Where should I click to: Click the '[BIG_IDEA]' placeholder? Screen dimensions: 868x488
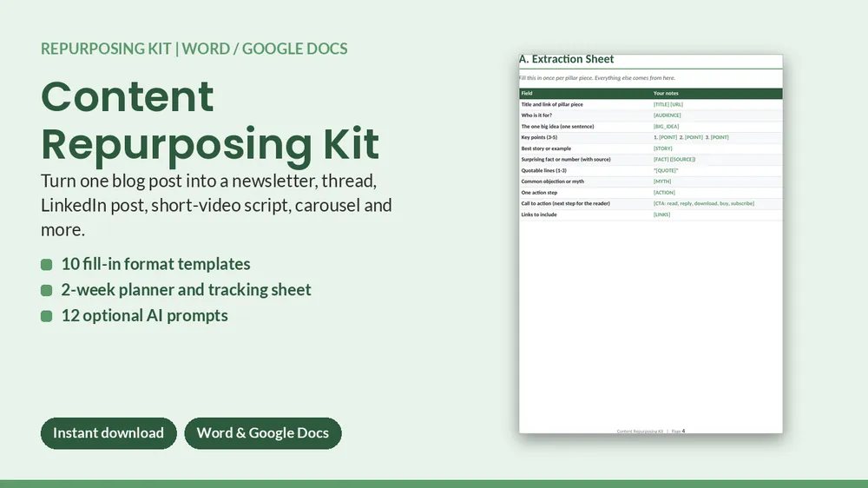pos(666,126)
